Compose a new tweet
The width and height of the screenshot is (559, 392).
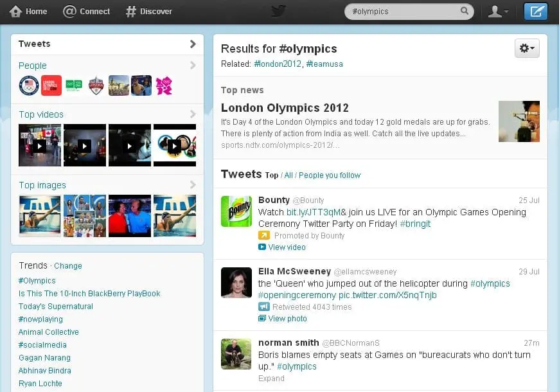(x=535, y=12)
